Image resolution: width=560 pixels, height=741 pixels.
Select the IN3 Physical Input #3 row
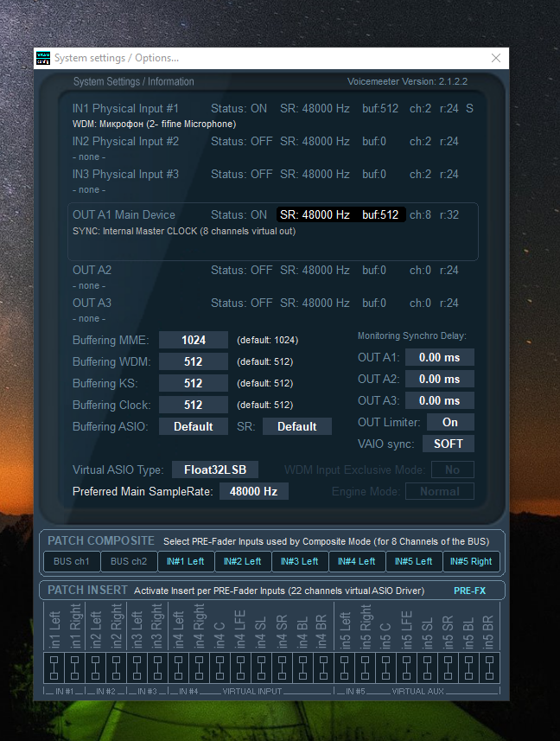pos(266,175)
